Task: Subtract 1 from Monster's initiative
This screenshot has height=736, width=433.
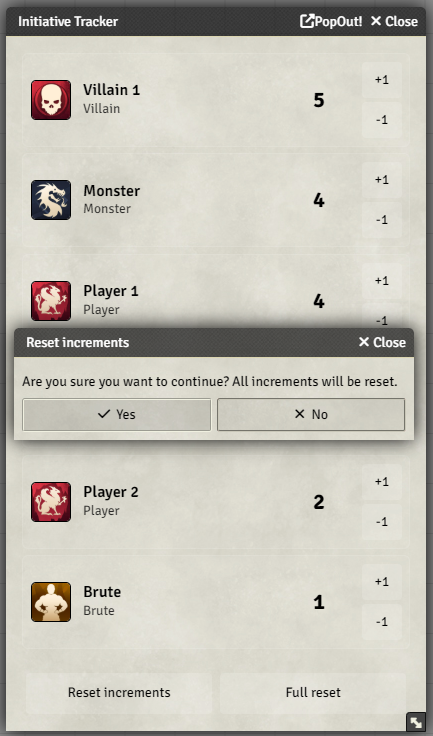Action: point(382,220)
